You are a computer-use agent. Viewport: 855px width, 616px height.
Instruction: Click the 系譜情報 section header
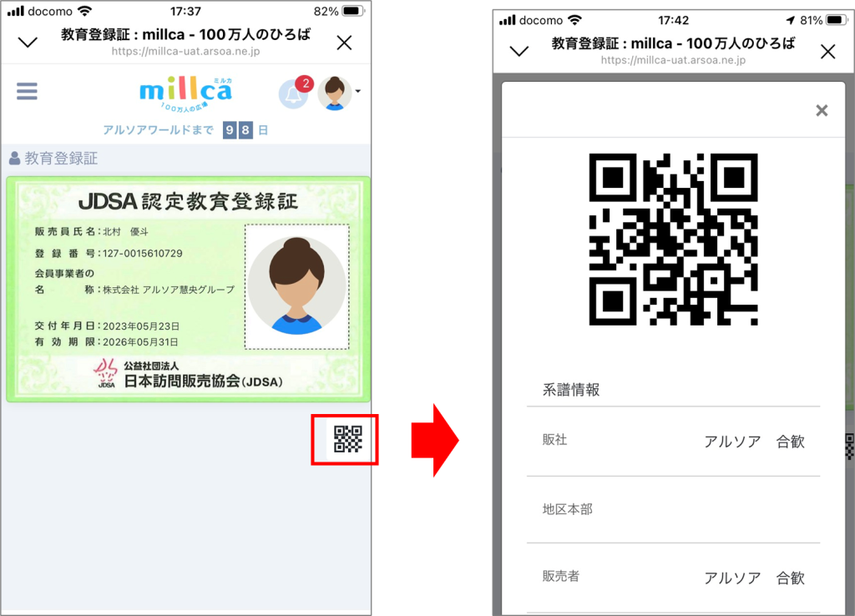[x=572, y=390]
